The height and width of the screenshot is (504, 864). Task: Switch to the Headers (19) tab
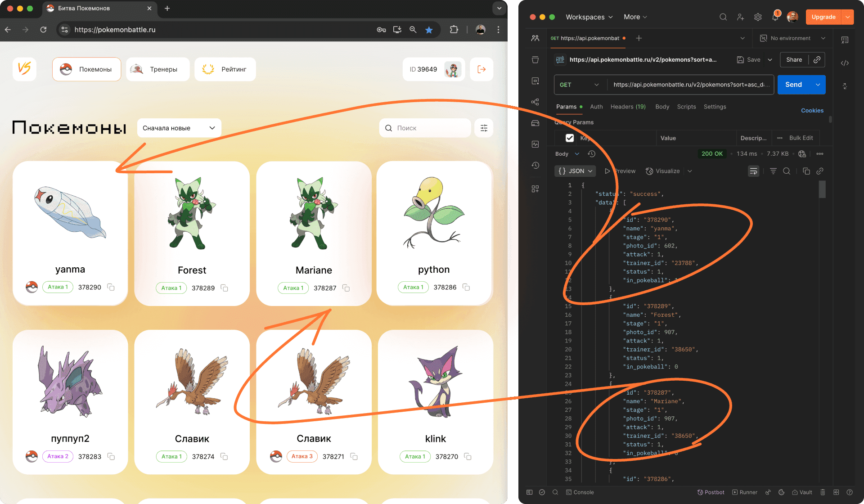[628, 107]
